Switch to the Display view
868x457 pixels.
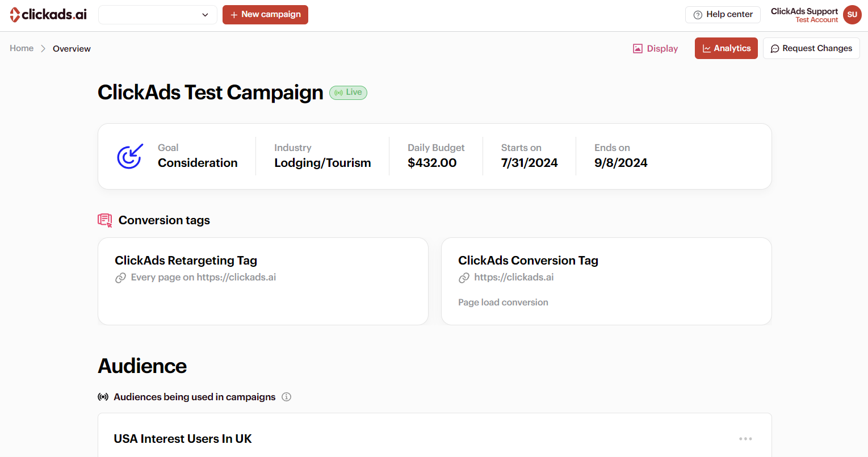(x=656, y=49)
